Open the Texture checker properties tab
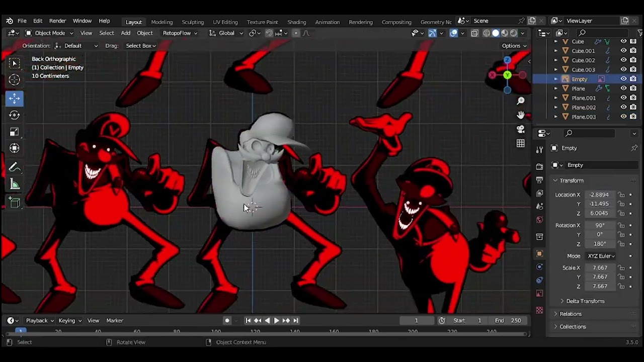 (539, 310)
